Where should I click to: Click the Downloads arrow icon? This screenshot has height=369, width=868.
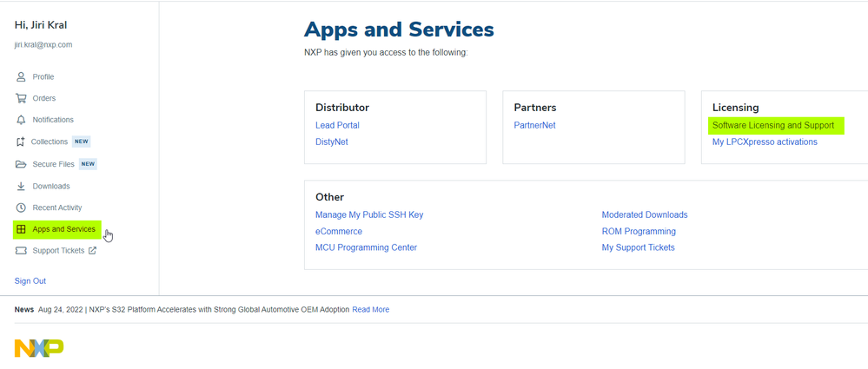21,187
